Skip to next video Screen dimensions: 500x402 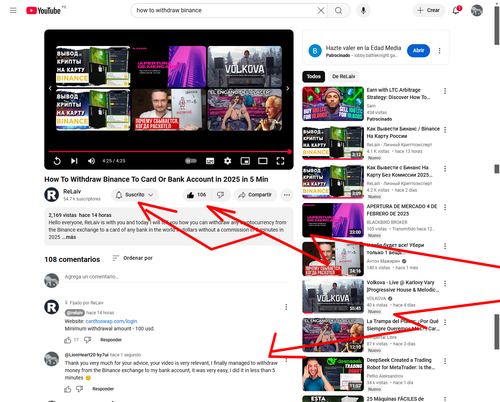coord(74,161)
